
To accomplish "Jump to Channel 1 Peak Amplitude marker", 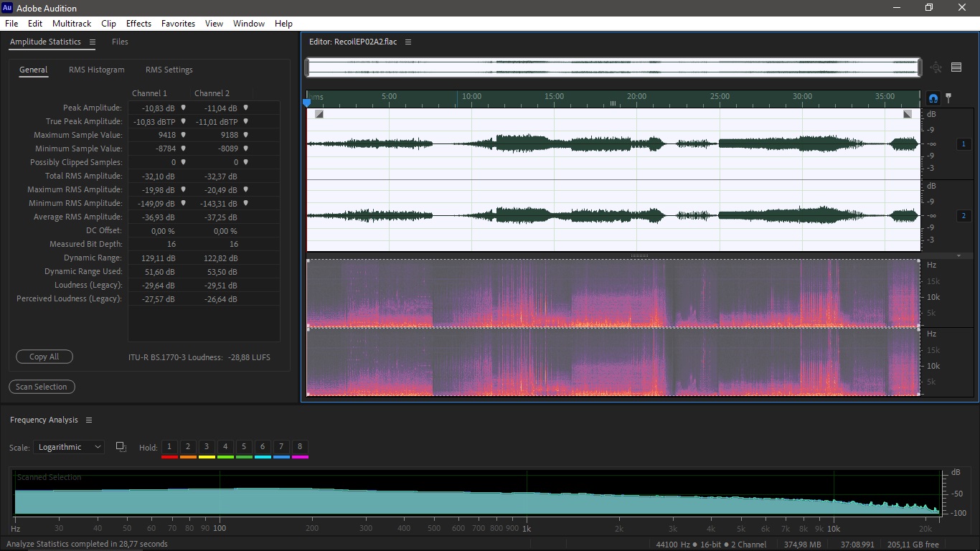I will (183, 108).
